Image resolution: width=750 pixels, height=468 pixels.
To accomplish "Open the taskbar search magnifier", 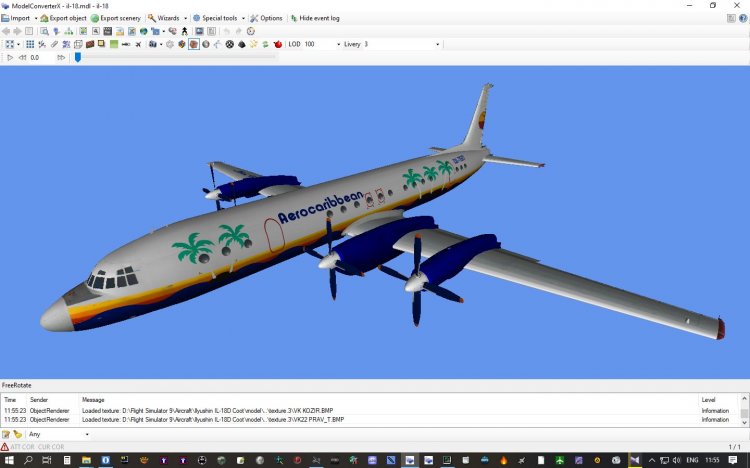I will click(x=28, y=460).
